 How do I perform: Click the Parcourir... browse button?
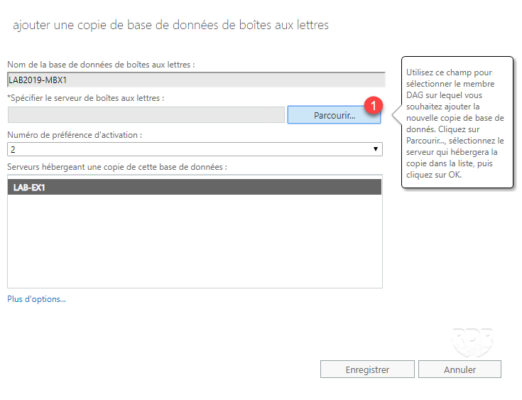pos(334,115)
